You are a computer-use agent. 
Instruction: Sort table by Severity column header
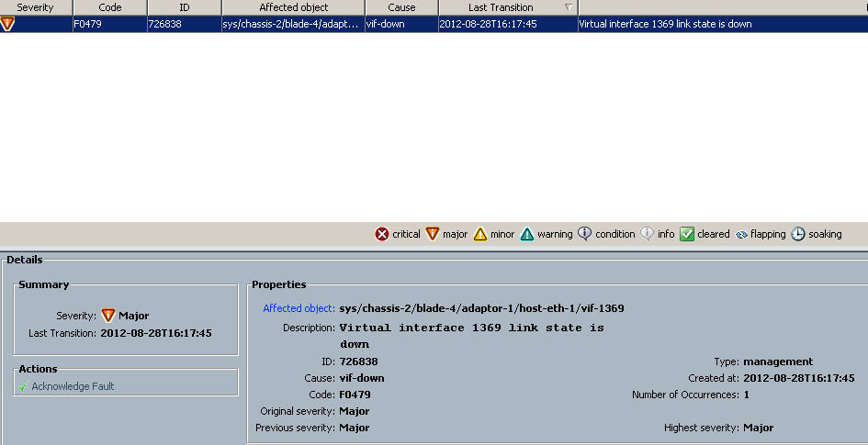[35, 7]
